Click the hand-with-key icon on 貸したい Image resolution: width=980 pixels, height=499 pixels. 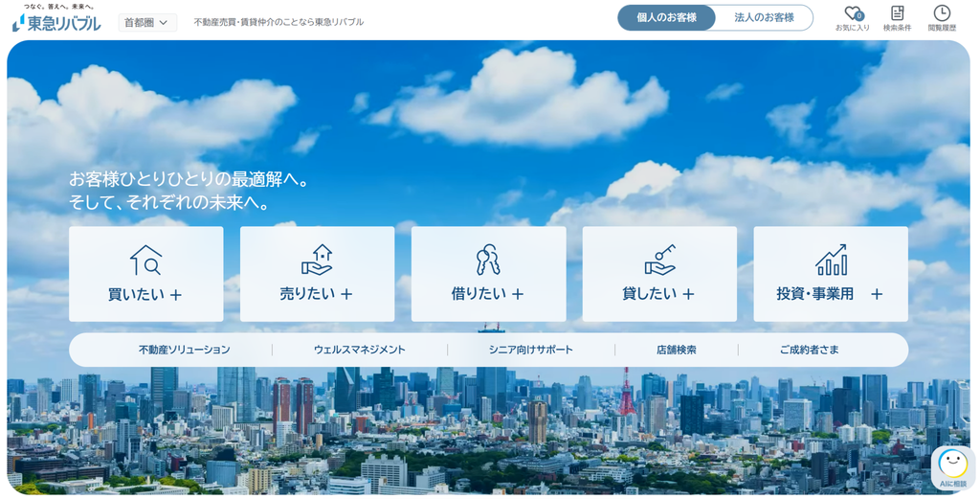pyautogui.click(x=660, y=261)
